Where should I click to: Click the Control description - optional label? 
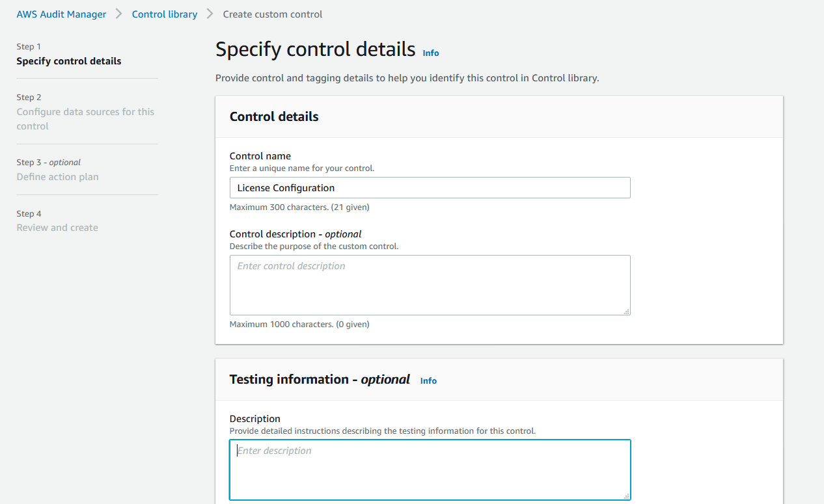click(x=295, y=234)
